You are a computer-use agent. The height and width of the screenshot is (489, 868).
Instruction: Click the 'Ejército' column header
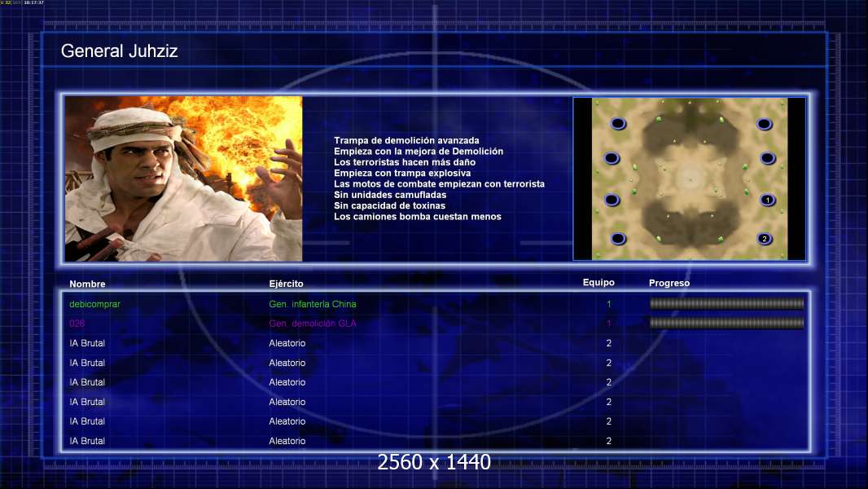[286, 284]
